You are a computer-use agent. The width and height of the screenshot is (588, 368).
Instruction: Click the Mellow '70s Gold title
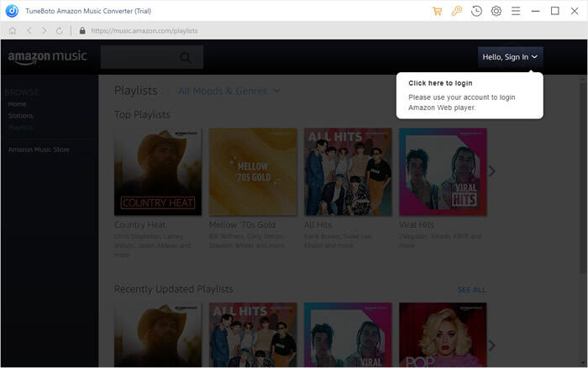pyautogui.click(x=242, y=224)
